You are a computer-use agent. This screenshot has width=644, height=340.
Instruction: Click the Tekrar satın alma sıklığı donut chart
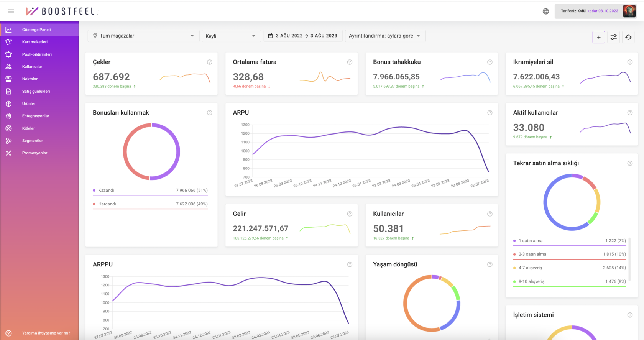click(572, 202)
